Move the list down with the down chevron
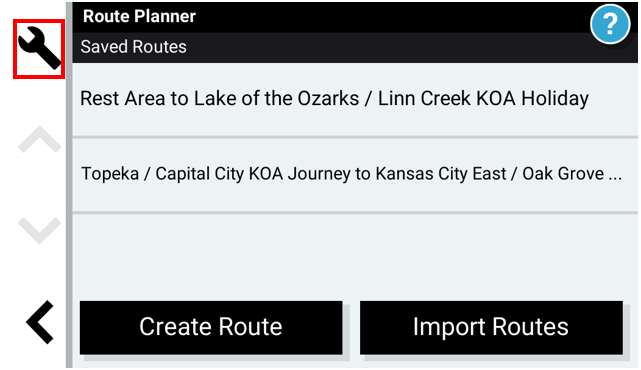 click(39, 231)
